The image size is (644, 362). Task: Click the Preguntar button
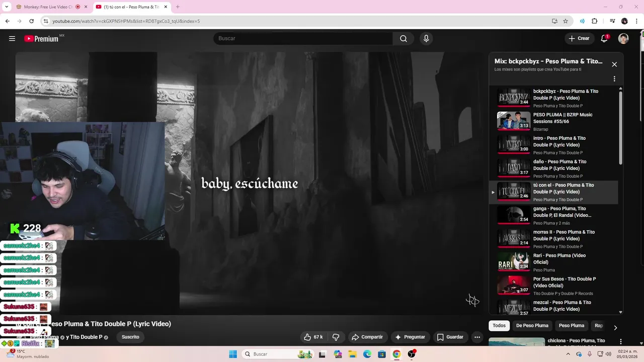coord(410,337)
